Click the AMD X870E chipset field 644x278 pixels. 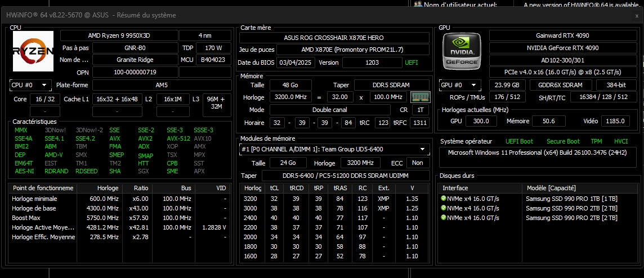tap(353, 50)
